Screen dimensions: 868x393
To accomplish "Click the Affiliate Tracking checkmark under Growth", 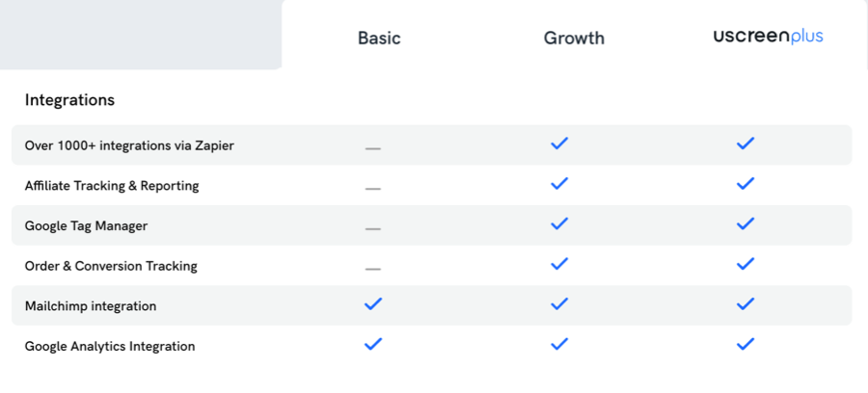I will point(559,184).
